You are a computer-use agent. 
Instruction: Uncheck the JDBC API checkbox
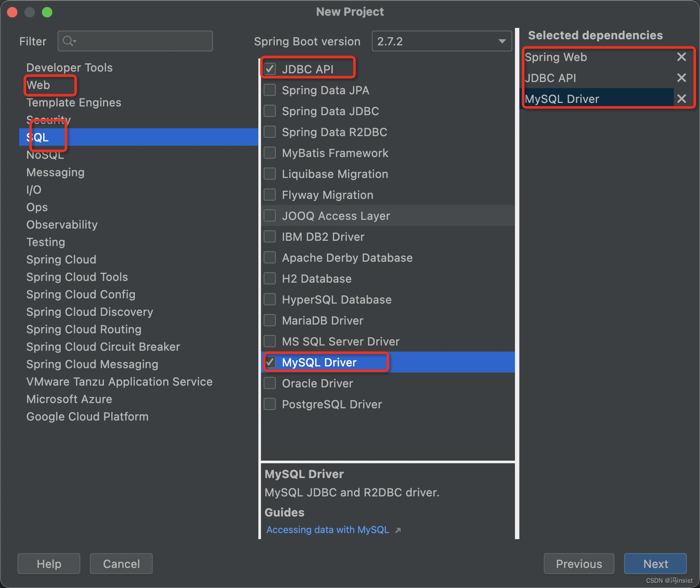pos(270,68)
